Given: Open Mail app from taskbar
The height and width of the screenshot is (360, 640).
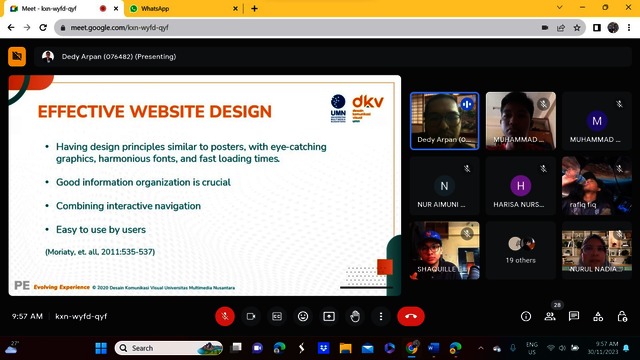Looking at the screenshot, I should click(x=367, y=348).
